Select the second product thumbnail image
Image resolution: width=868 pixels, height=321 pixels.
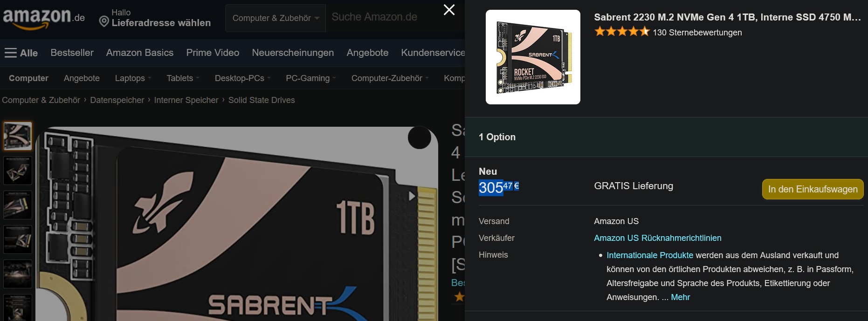tap(18, 171)
